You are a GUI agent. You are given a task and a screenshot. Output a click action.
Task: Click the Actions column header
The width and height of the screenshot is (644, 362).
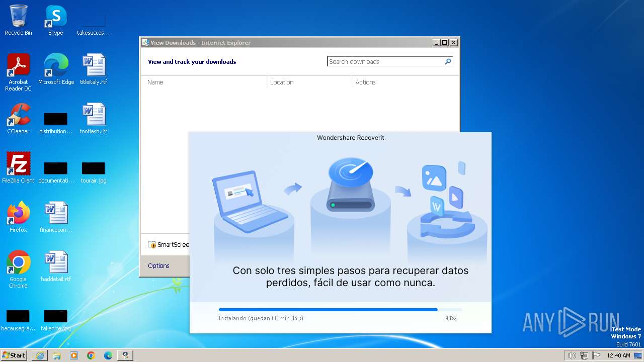(x=405, y=82)
